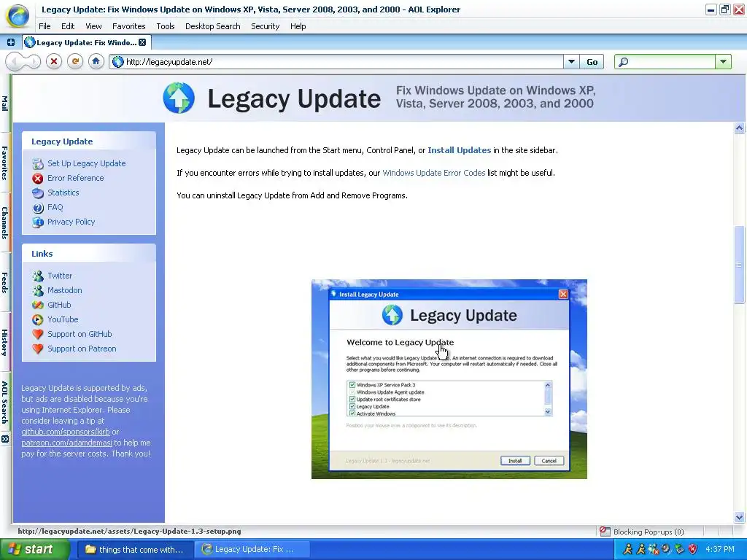Open the Statistics sidebar link
This screenshot has height=560, width=747.
(x=63, y=192)
